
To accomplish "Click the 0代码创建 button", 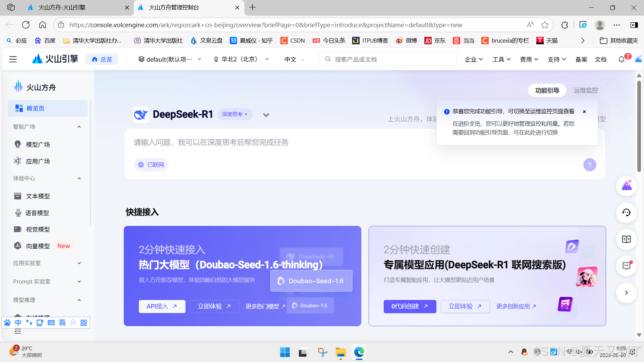I will point(410,306).
